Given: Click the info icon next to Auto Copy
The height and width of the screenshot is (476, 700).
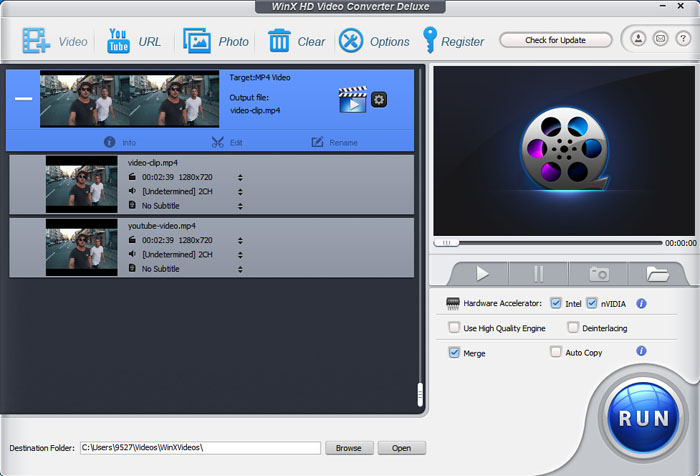Looking at the screenshot, I should [642, 351].
